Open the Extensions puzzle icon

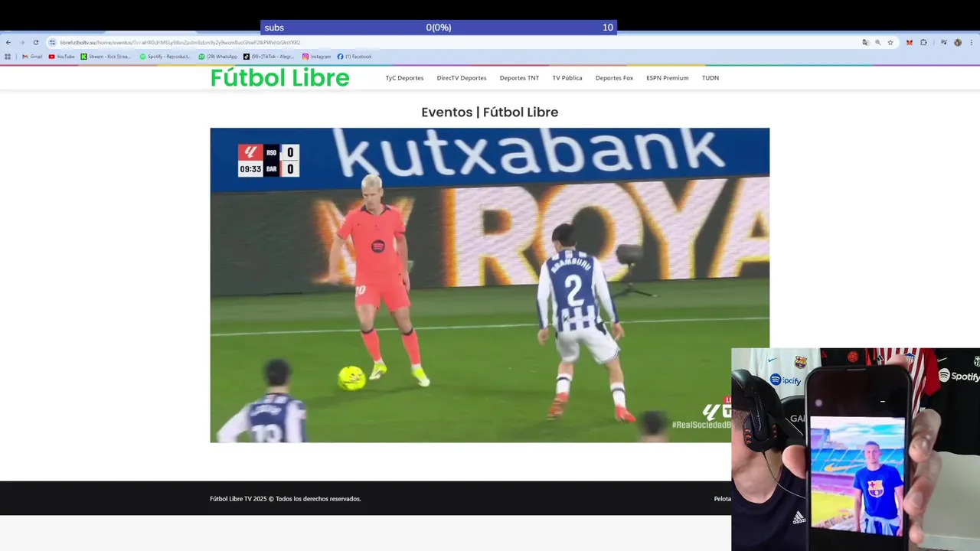pos(923,42)
